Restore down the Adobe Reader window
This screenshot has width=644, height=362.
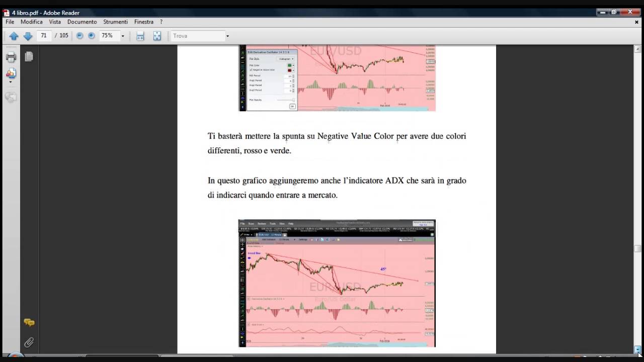613,12
